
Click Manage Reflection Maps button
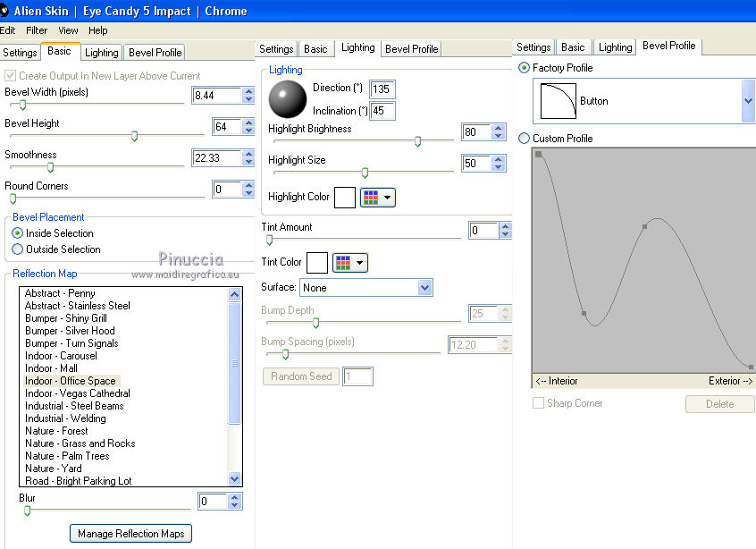click(131, 534)
